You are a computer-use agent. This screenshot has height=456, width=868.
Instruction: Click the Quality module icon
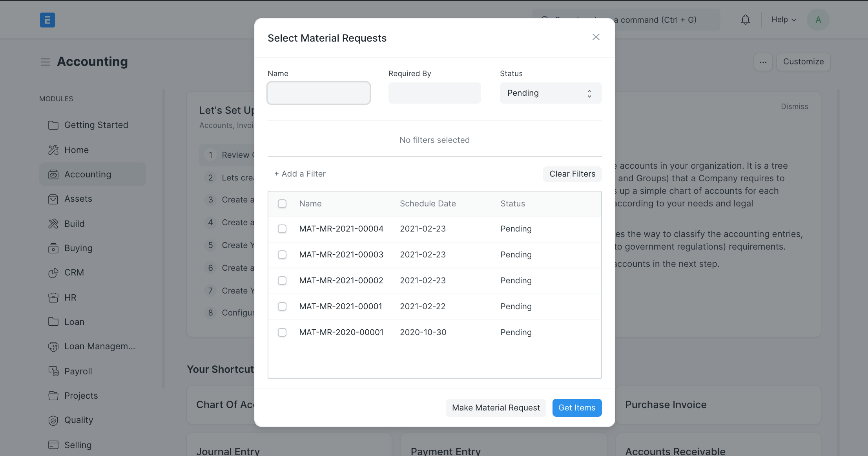point(53,420)
